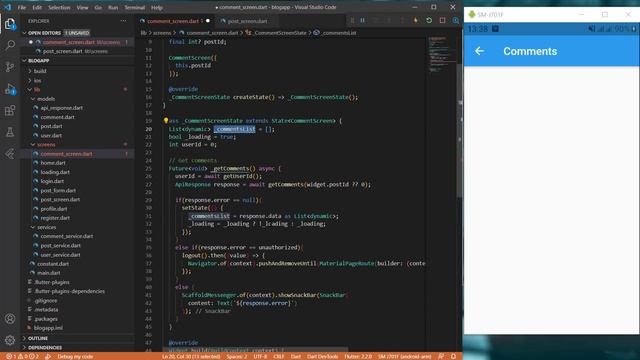Click the Explorer more actions ellipsis

(x=123, y=21)
